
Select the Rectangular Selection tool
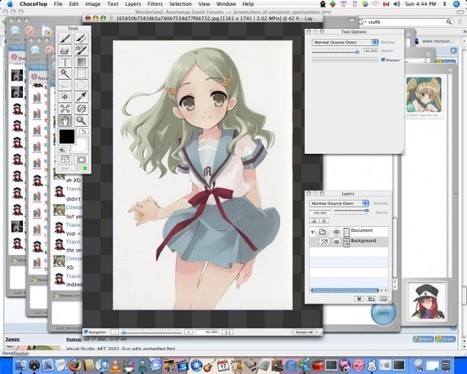point(81,74)
